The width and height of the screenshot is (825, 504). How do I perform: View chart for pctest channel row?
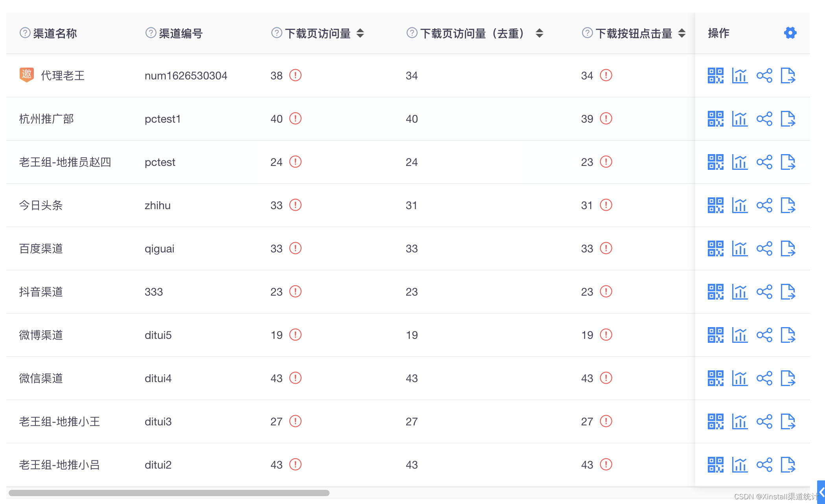[x=740, y=162]
